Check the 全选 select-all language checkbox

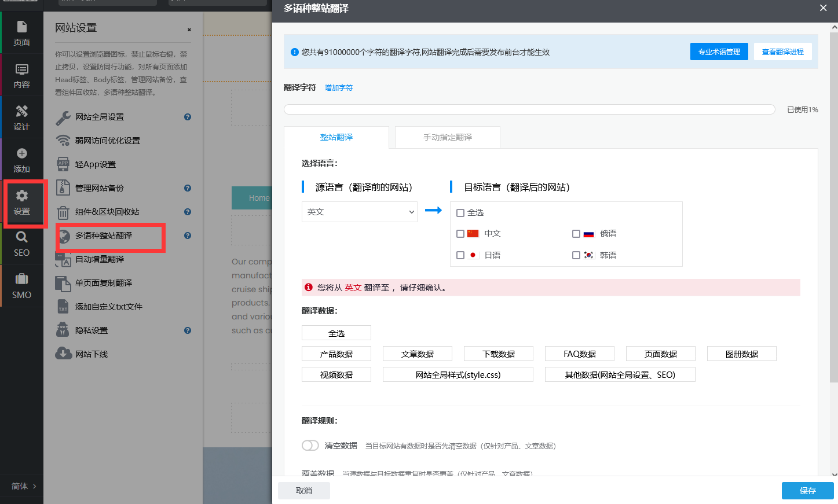tap(459, 212)
